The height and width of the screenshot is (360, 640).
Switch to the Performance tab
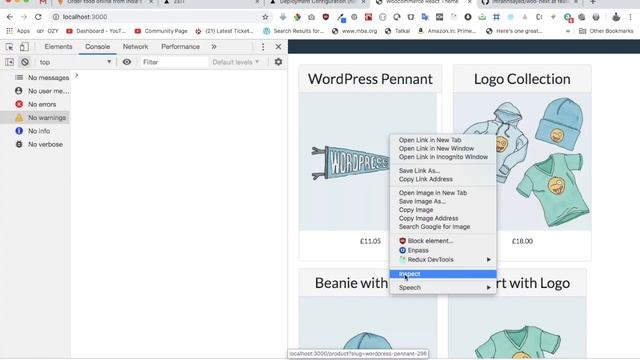(x=180, y=47)
